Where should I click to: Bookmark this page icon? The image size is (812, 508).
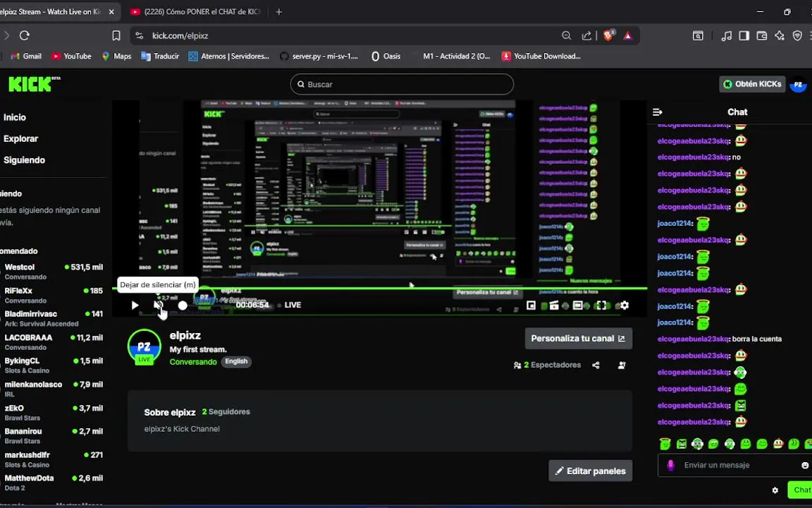(x=116, y=35)
